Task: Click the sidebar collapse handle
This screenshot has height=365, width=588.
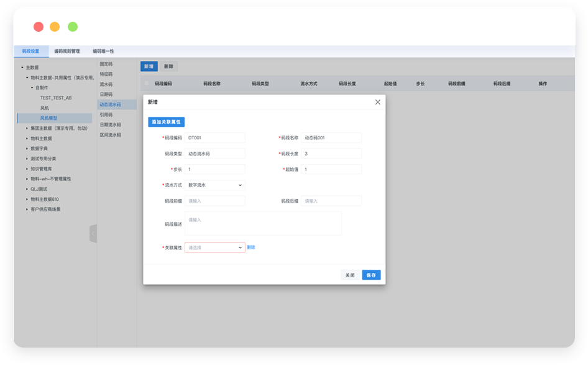Action: (93, 233)
